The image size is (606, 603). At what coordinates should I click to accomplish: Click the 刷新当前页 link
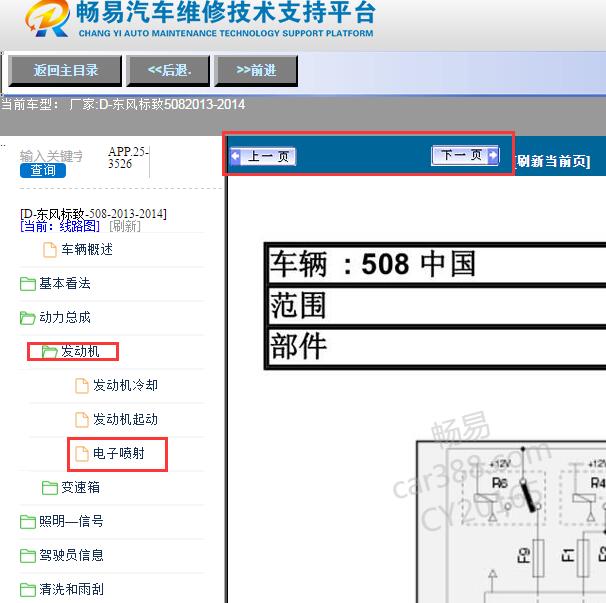(x=553, y=161)
